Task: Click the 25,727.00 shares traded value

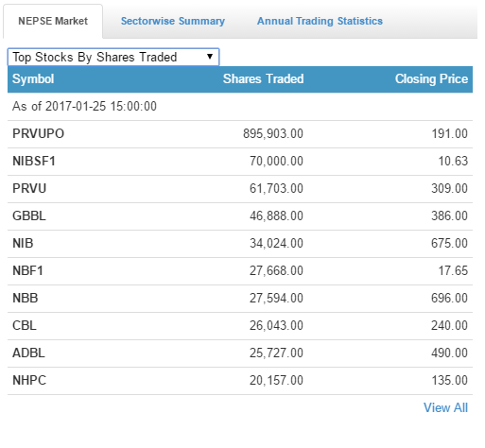Action: click(x=276, y=353)
